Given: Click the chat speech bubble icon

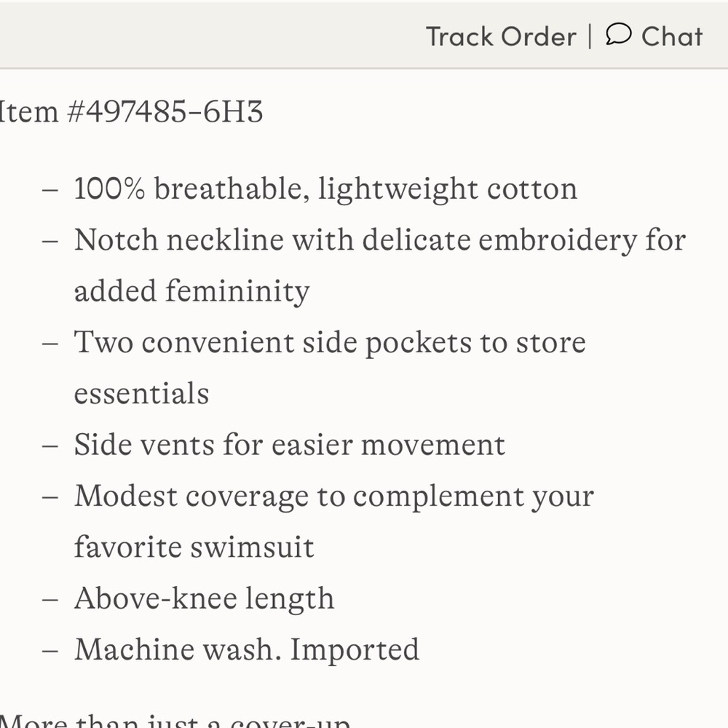Looking at the screenshot, I should coord(618,34).
